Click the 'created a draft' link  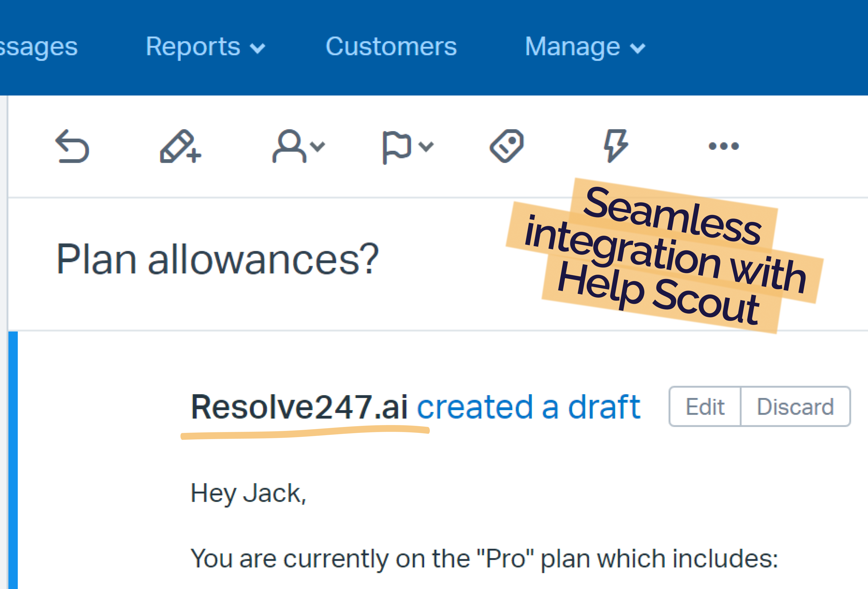529,407
